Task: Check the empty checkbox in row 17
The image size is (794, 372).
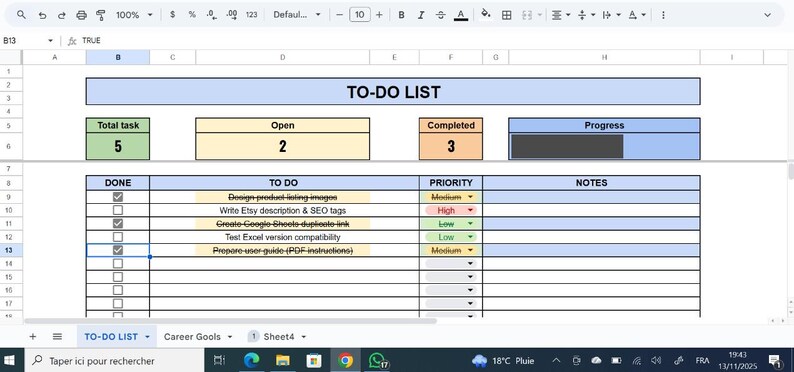Action: 117,303
